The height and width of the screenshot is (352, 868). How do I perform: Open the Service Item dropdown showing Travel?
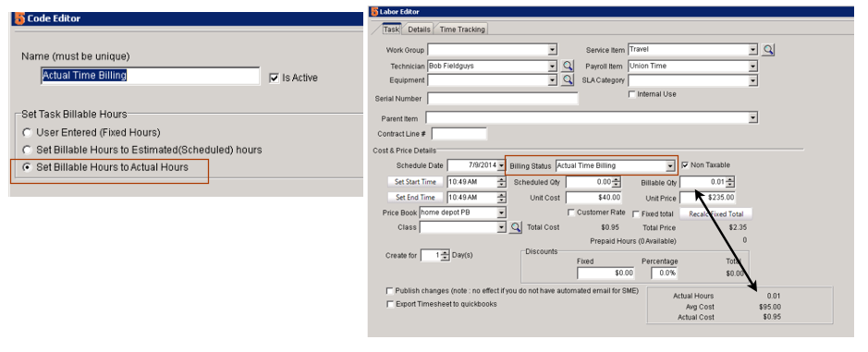752,50
